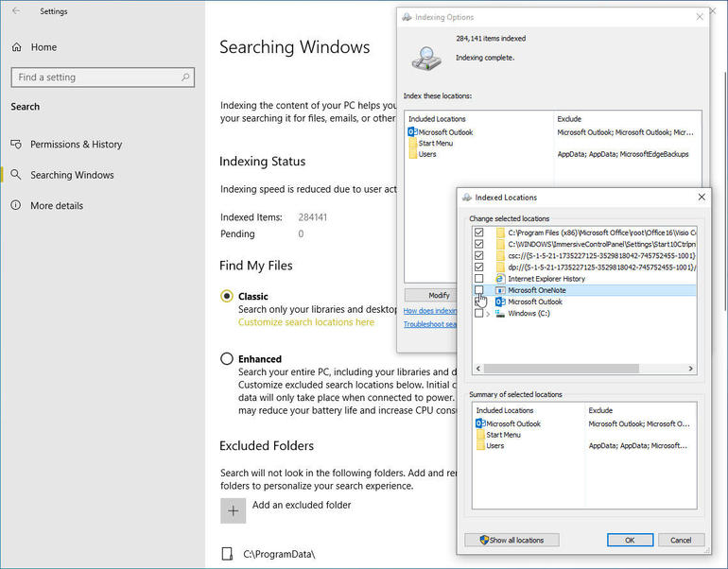Click the Microsoft OneNote icon
The image size is (728, 569).
pyautogui.click(x=500, y=290)
